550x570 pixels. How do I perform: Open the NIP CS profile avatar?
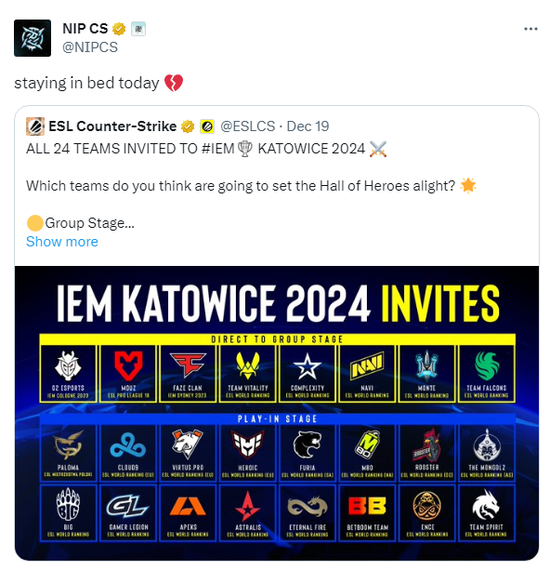pyautogui.click(x=32, y=38)
